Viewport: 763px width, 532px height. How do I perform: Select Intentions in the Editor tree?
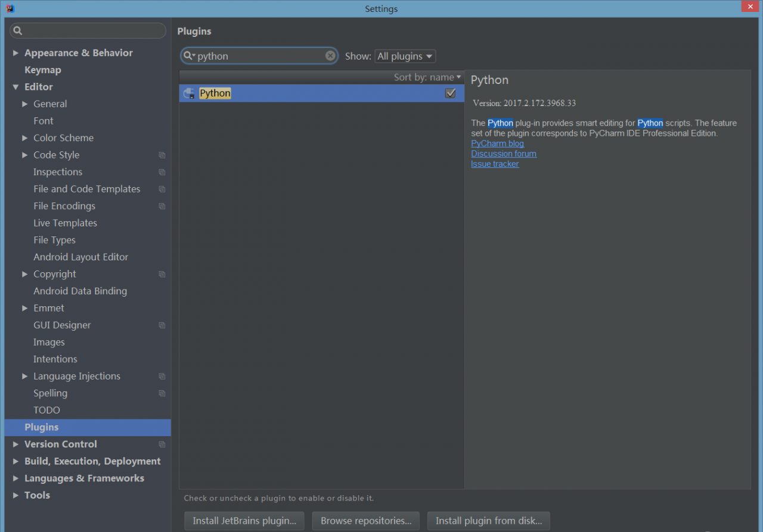tap(55, 359)
